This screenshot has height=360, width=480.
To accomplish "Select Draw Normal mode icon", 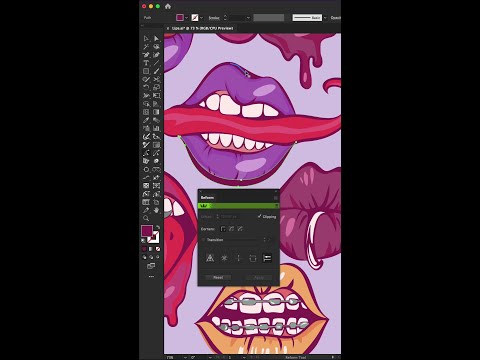I will point(144,257).
